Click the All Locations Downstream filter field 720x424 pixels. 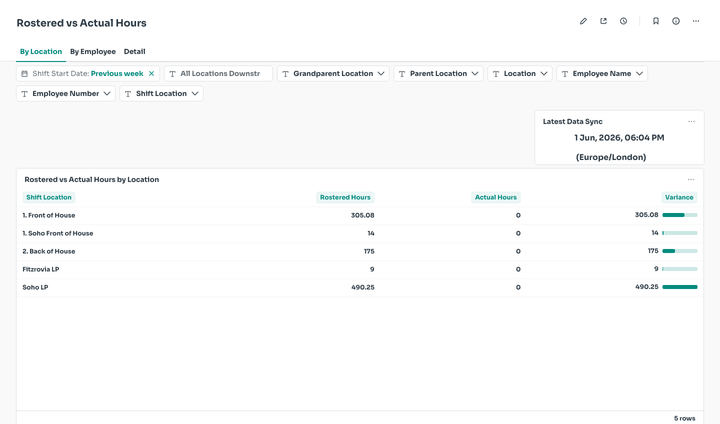(219, 73)
